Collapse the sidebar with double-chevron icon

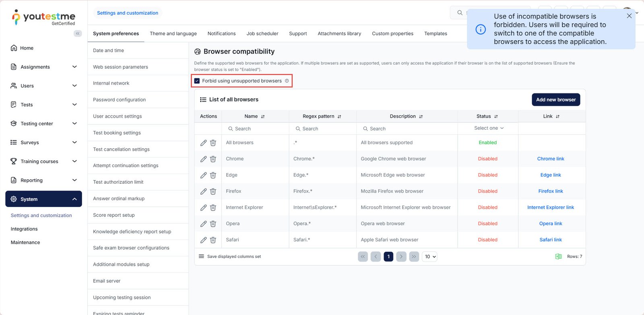tap(78, 33)
